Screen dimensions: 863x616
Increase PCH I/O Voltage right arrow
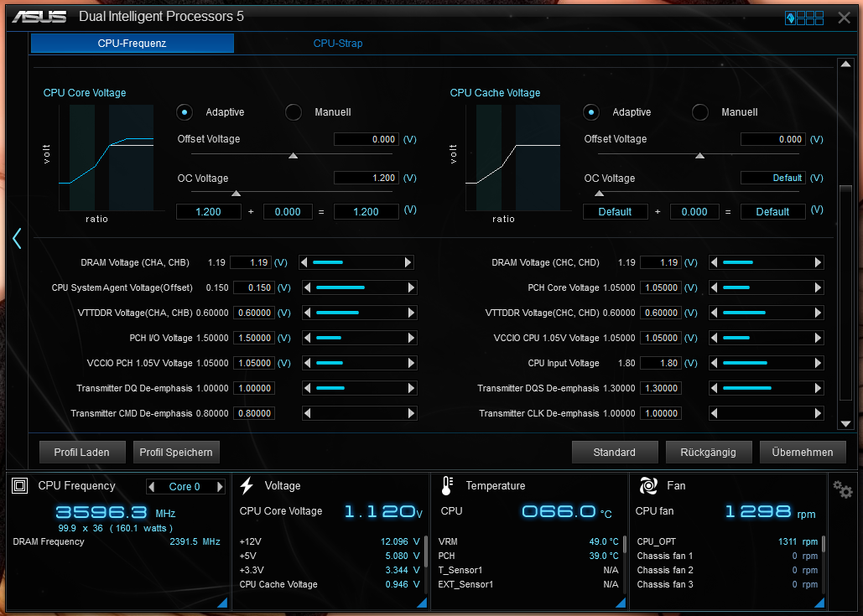coord(411,338)
